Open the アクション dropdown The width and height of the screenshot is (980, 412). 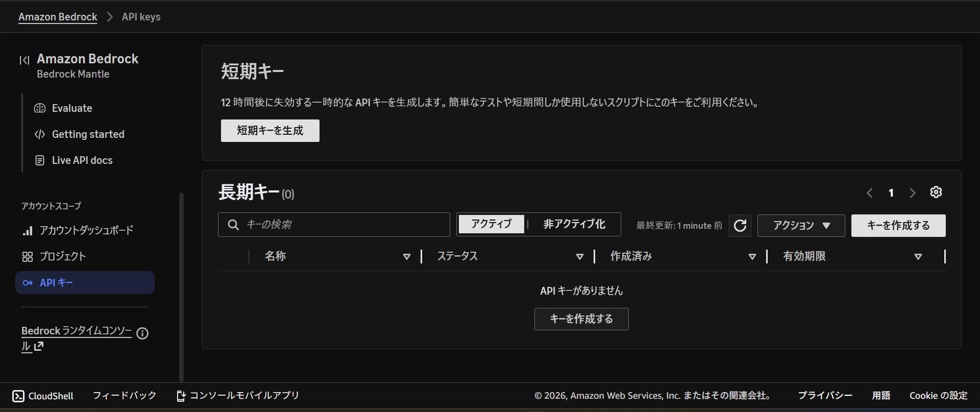(x=801, y=225)
